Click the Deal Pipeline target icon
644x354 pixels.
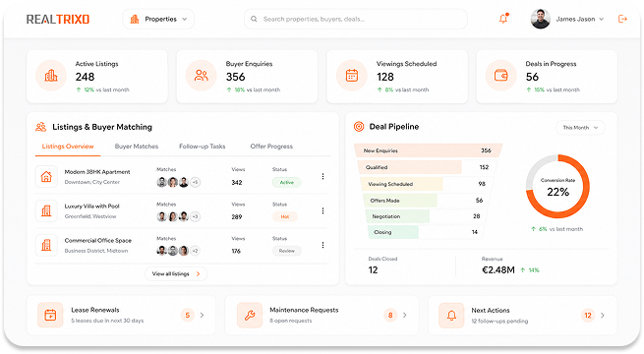[x=359, y=127]
